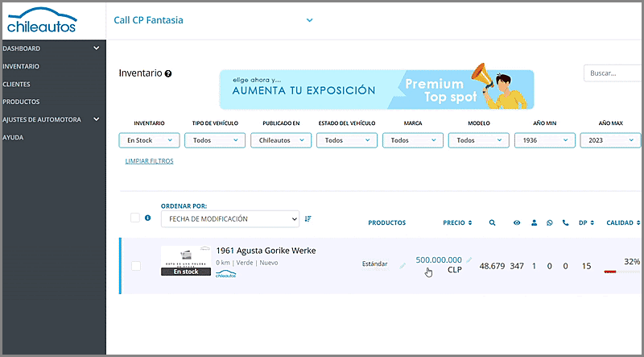Screen dimensions: 644x357
Task: Edit the Estándar product pencil icon
Action: [x=402, y=266]
